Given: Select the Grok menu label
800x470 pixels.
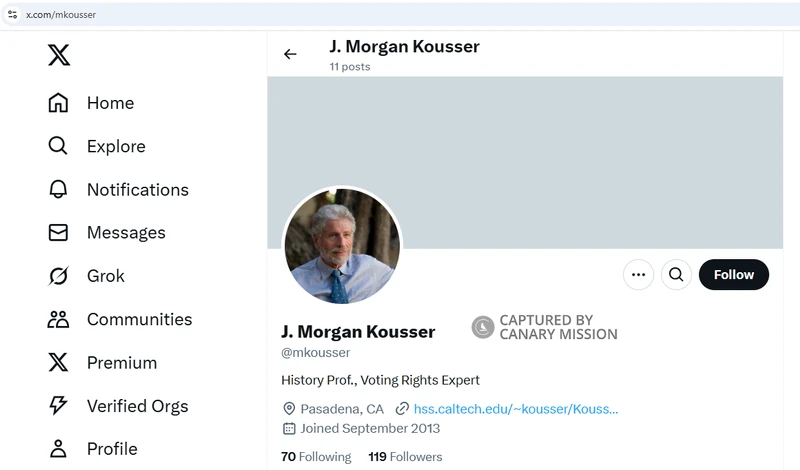Looking at the screenshot, I should tap(106, 276).
